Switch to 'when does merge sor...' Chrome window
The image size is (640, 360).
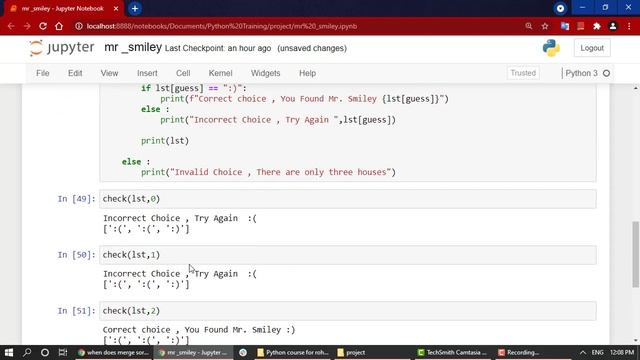[113, 352]
